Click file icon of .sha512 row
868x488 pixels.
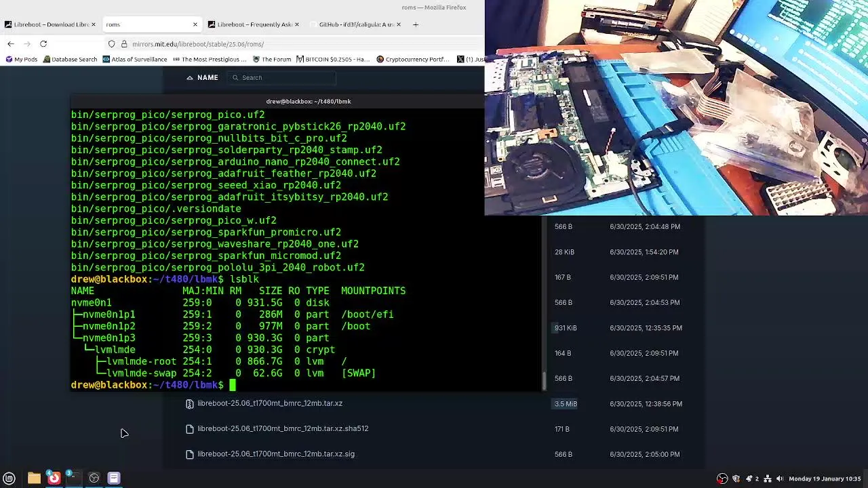[190, 429]
